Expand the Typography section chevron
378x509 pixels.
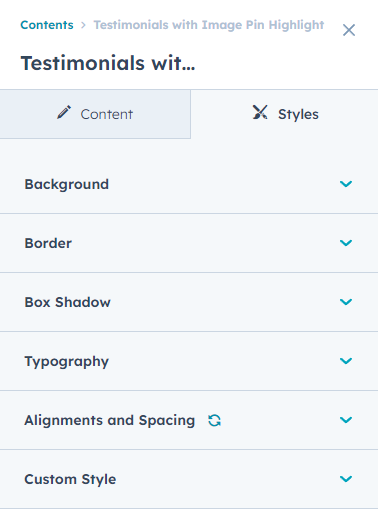pyautogui.click(x=346, y=361)
